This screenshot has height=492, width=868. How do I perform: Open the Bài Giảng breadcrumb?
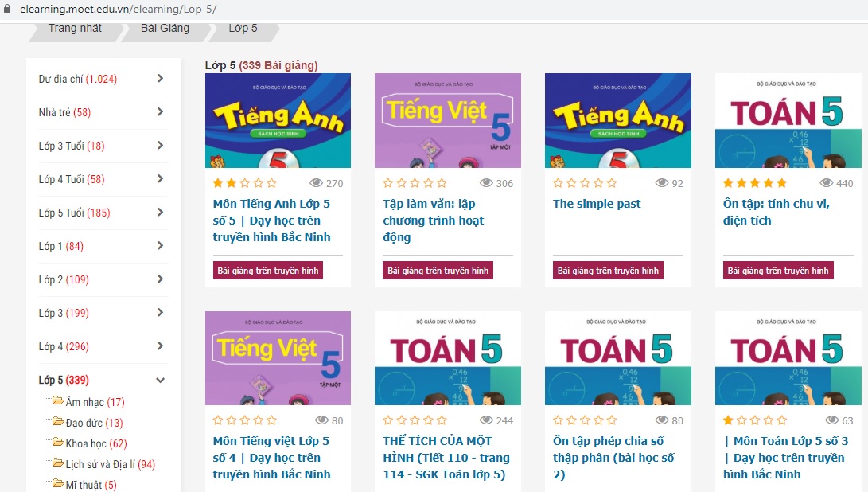pos(165,28)
